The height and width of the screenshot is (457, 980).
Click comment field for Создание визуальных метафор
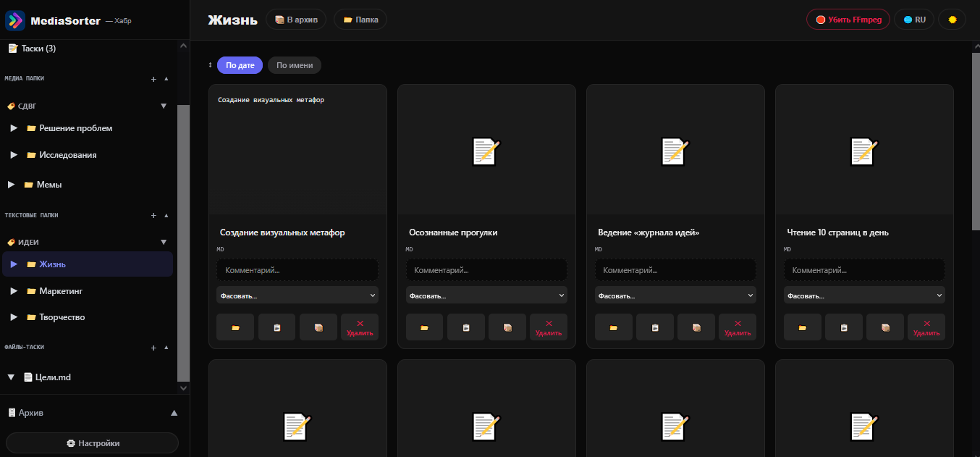297,270
